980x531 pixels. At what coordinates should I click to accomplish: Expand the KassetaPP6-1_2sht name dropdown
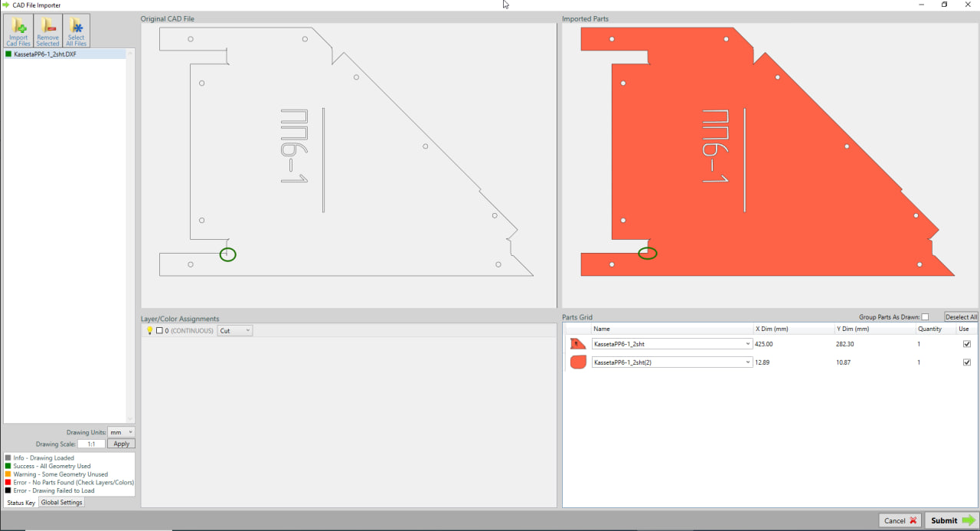(748, 344)
